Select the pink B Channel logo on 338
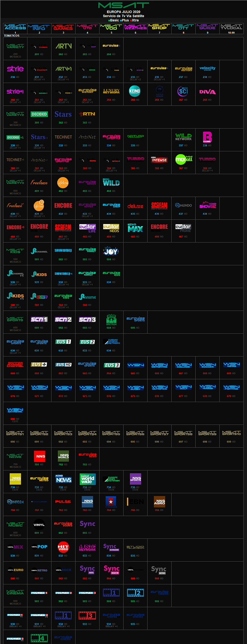The width and height of the screenshot is (247, 644). (207, 137)
